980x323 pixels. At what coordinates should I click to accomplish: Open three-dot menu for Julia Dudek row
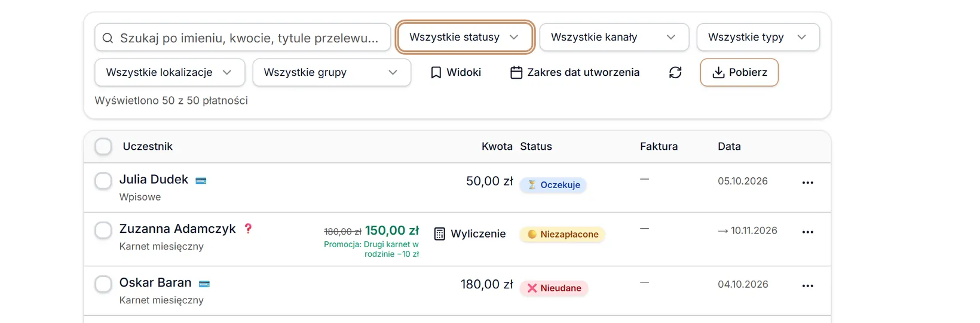[808, 183]
